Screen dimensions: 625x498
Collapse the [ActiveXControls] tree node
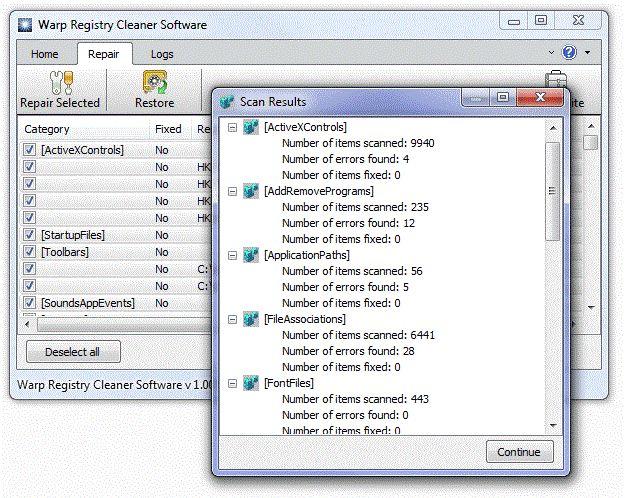232,128
